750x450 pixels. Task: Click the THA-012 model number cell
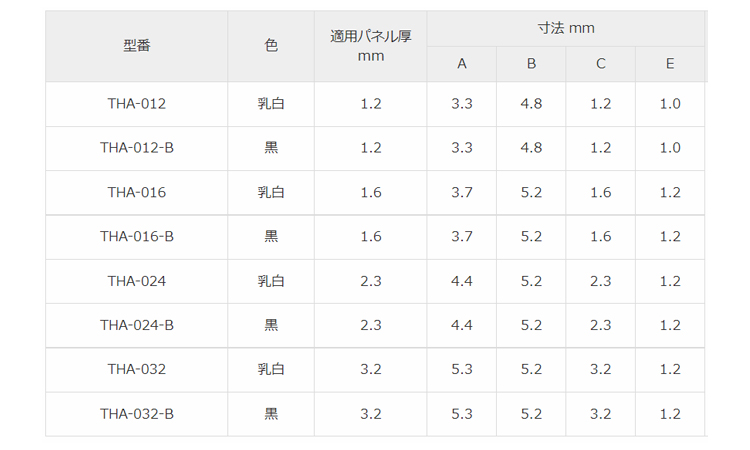137,104
